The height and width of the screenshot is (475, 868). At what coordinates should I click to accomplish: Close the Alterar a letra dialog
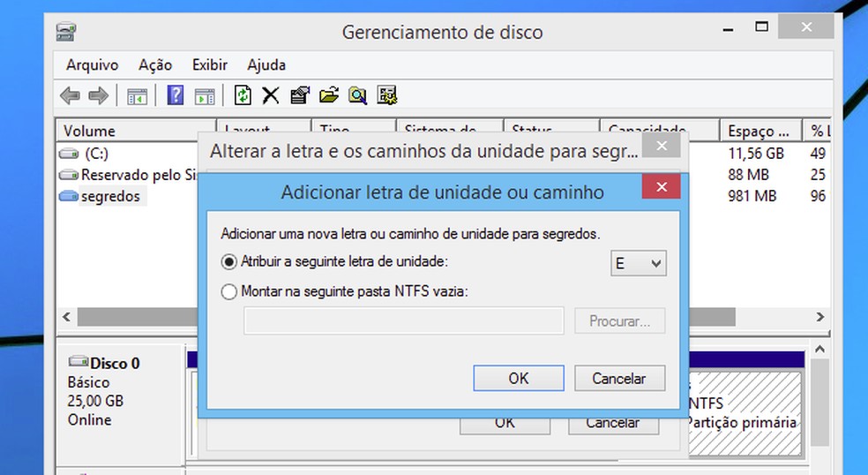click(661, 145)
